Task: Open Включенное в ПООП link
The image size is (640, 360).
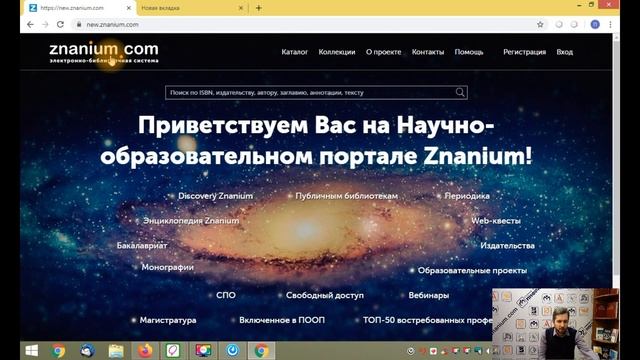Action: tap(282, 320)
